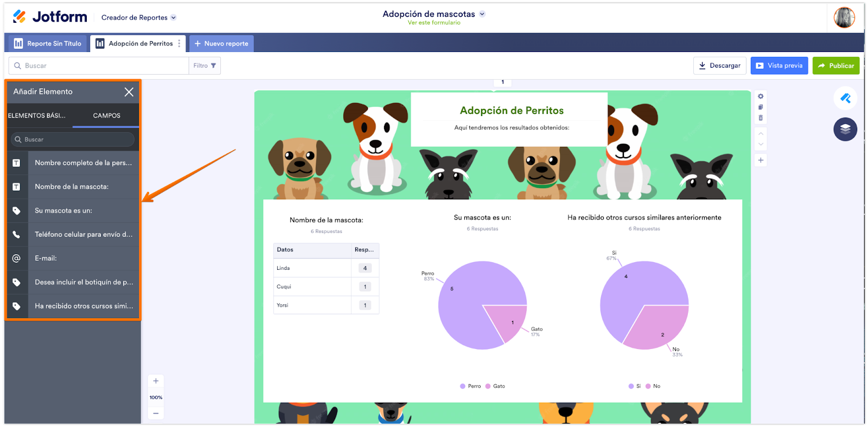Click the Gato legend color dot
Viewport: 868px width, 427px height.
click(488, 386)
